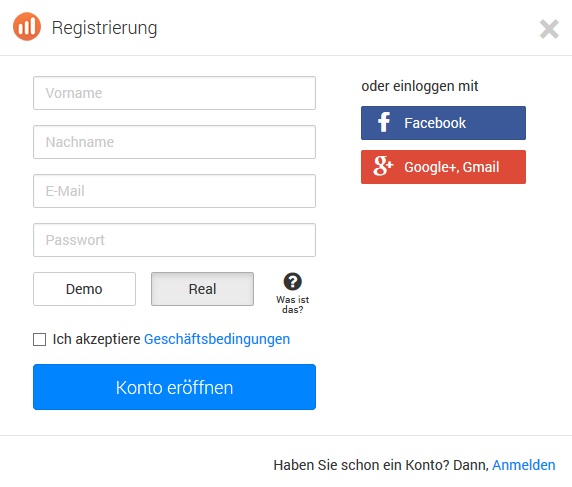Click the Facebook 'f' logo icon
Image resolution: width=572 pixels, height=487 pixels.
point(383,123)
